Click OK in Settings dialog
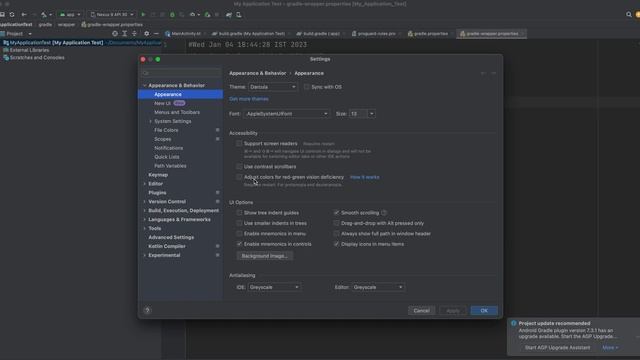Viewport: 640px width, 360px height. click(484, 311)
